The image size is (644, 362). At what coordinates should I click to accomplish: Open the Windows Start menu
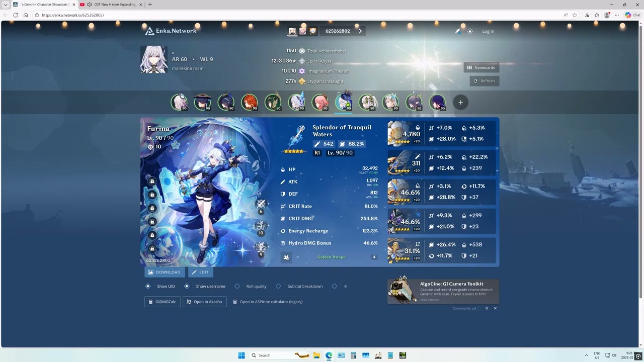[242, 355]
